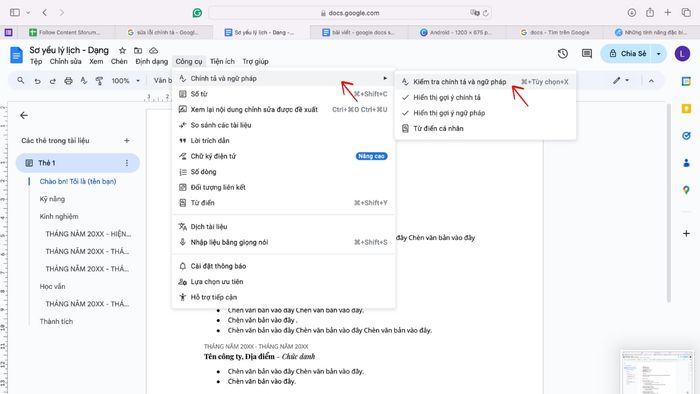Screen dimensions: 700x394
Task: Choose Lời trích dẫn item
Action: tap(283, 141)
